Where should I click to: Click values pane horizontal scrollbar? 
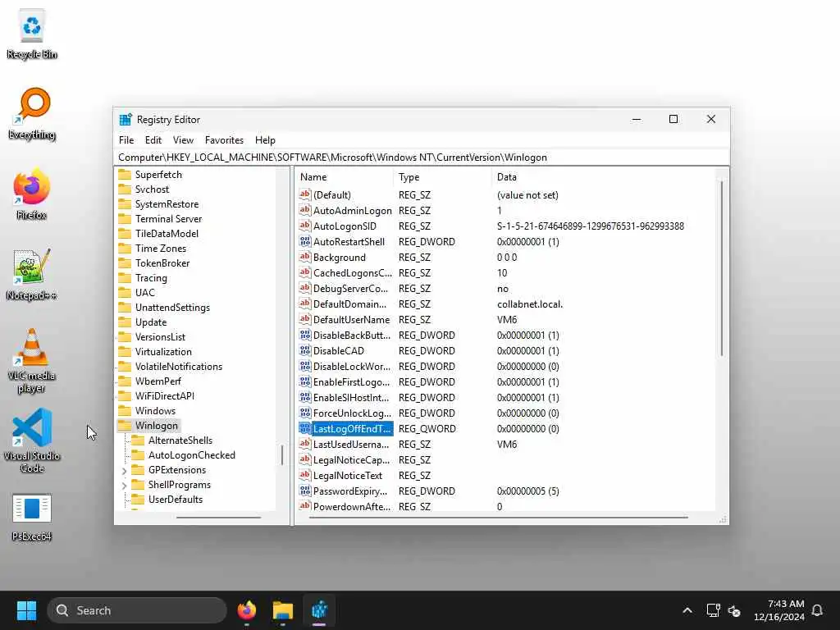[x=498, y=518]
